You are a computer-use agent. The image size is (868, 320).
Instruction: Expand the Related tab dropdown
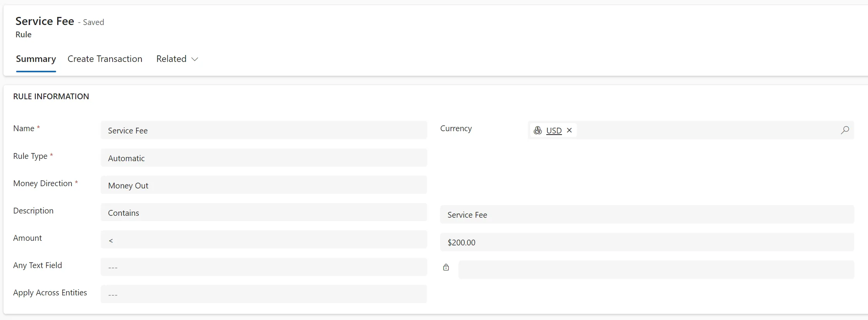[177, 59]
